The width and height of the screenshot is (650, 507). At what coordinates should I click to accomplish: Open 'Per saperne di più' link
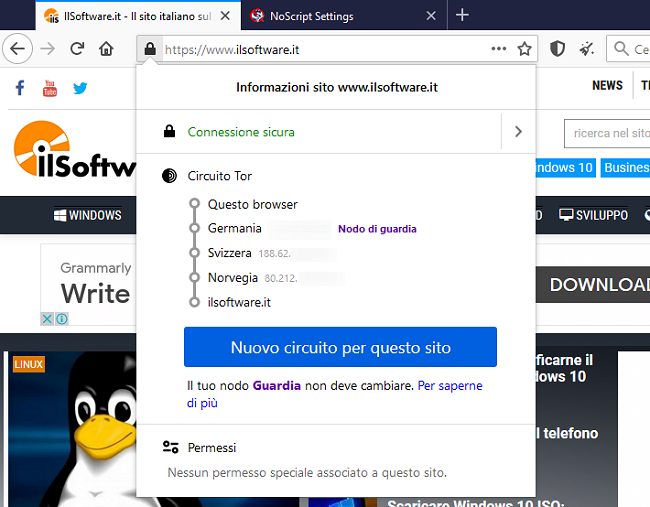pyautogui.click(x=335, y=394)
